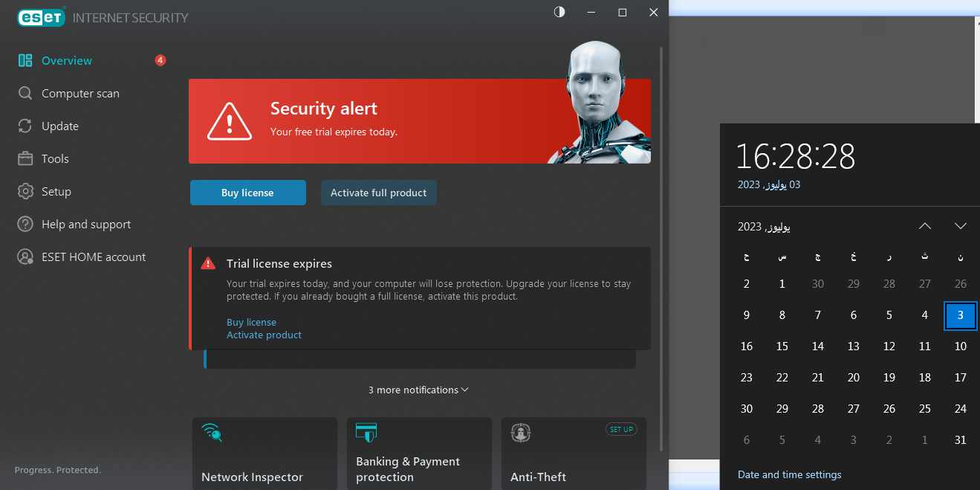Click the SET UP badge on Anti-Theft

click(x=621, y=429)
